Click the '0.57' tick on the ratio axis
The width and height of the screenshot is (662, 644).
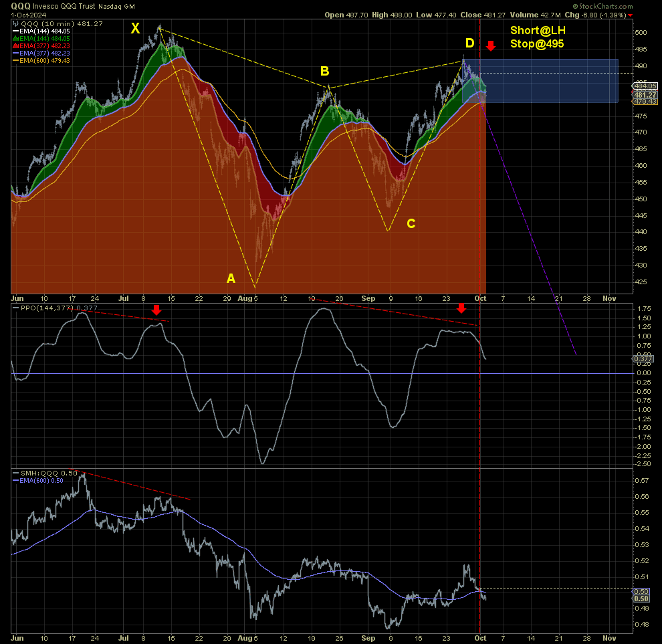(642, 481)
